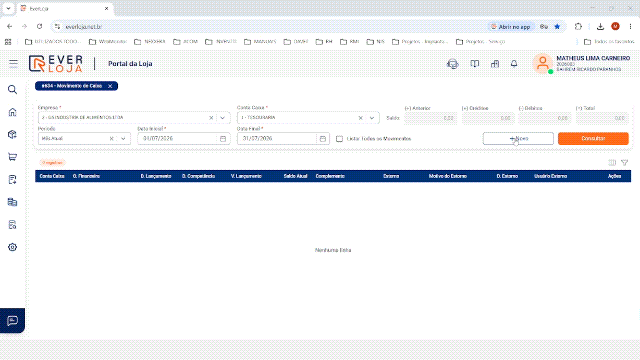Click the Data Inicial date field
Screen dimensions: 640x360
184,139
